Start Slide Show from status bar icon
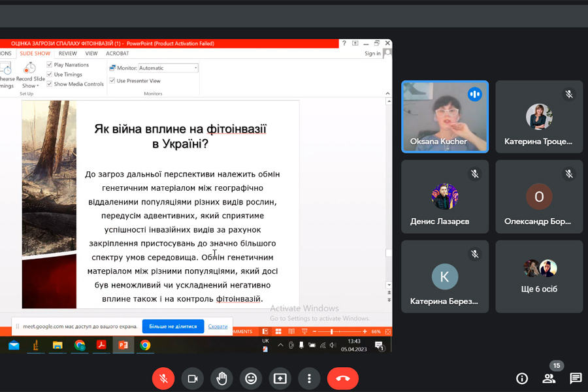 304,332
